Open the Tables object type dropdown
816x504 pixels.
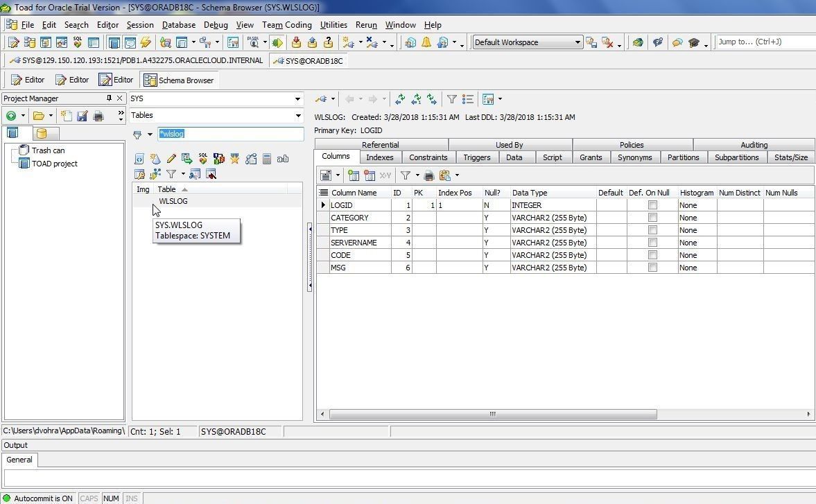pyautogui.click(x=297, y=116)
